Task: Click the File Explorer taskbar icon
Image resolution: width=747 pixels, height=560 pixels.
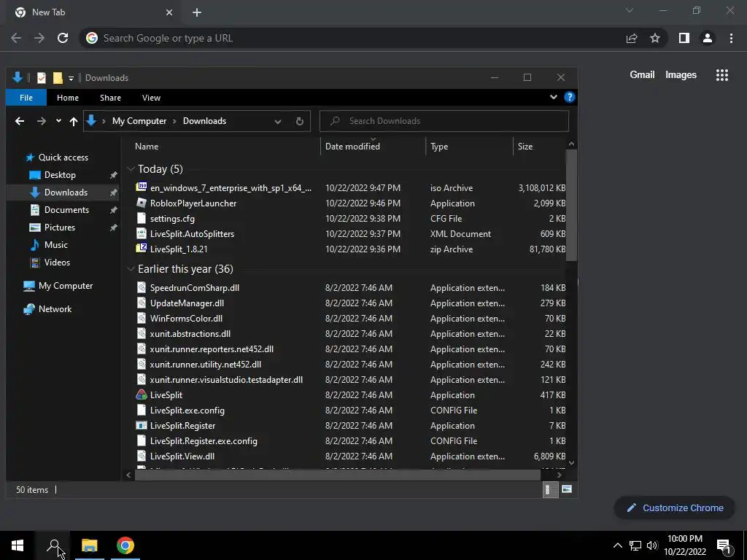Action: click(89, 545)
